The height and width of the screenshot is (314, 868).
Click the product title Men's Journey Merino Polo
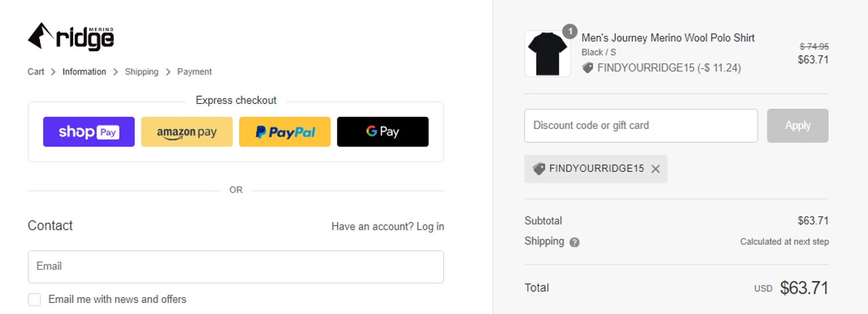[668, 38]
